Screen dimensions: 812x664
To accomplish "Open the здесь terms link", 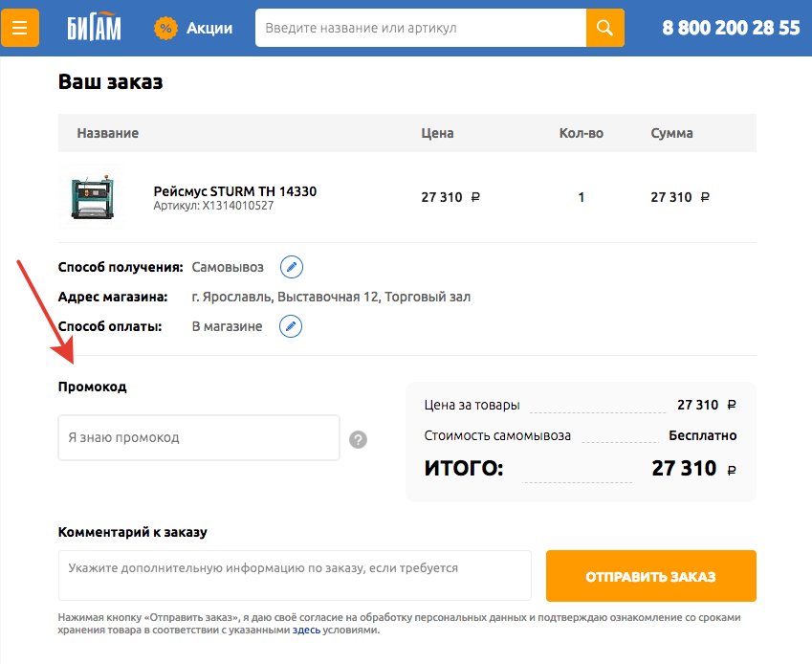I will pos(306,631).
